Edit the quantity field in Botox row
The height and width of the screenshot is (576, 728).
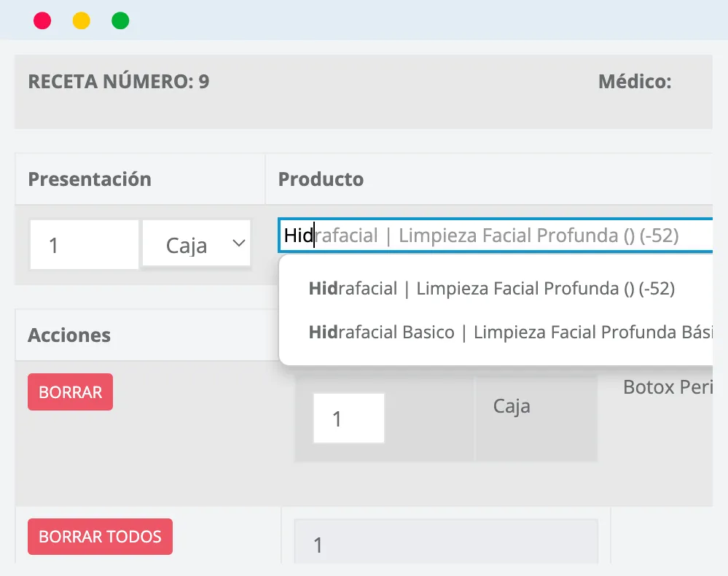pyautogui.click(x=348, y=418)
